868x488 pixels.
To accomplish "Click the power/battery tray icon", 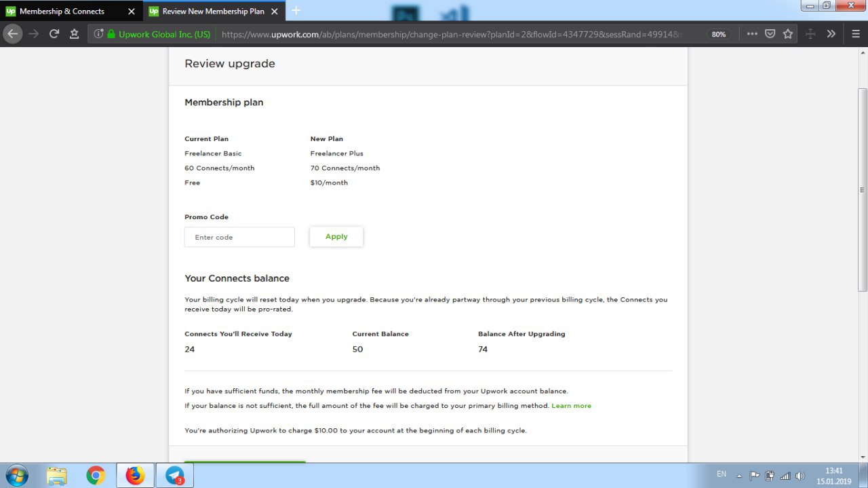I will pyautogui.click(x=770, y=476).
